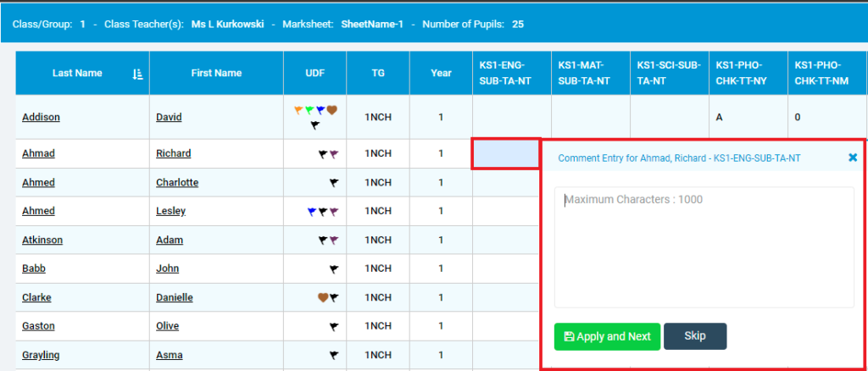Select the highlighted cell for Ahmad Richard
This screenshot has width=868, height=371.
point(505,153)
